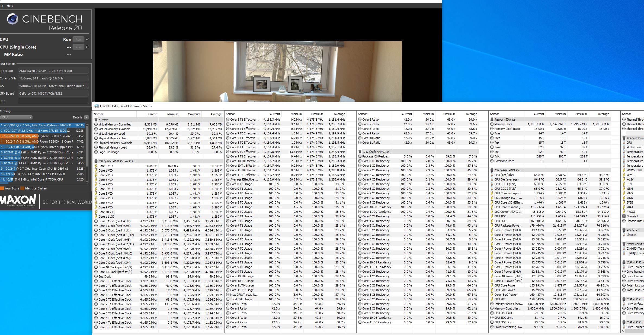644x335 pixels.
Task: Click the ranking list scroll-down arrow
Action: click(87, 182)
